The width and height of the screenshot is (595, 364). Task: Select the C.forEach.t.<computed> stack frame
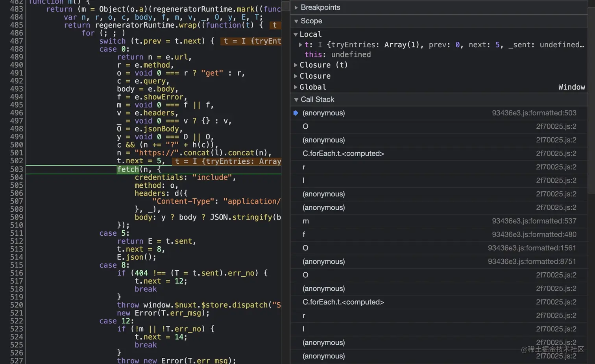coord(343,153)
